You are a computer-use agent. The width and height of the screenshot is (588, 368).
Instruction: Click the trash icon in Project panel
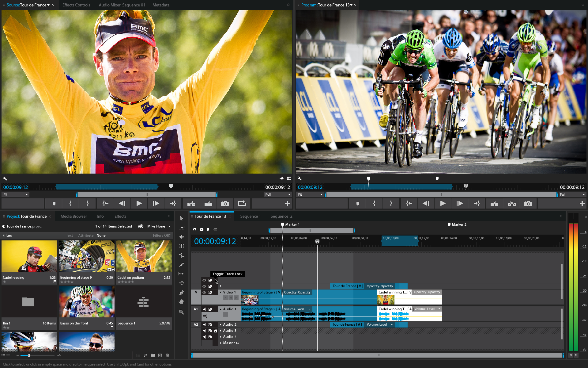point(168,355)
